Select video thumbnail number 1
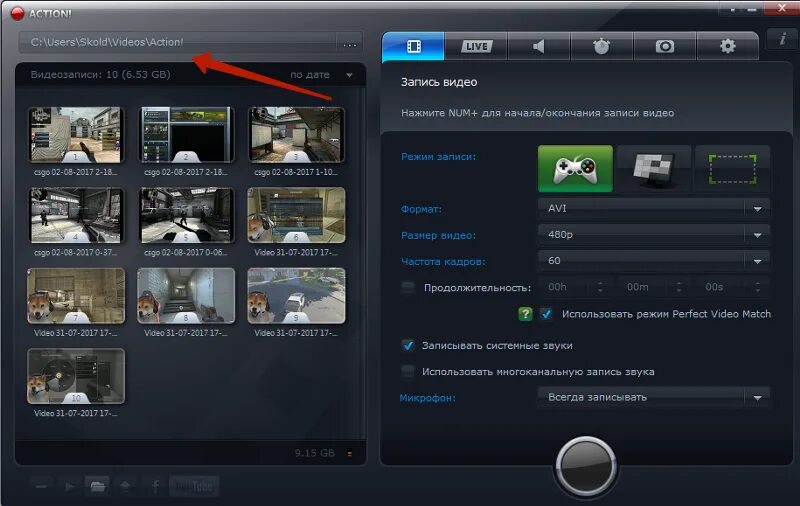The height and width of the screenshot is (506, 800). tap(76, 135)
